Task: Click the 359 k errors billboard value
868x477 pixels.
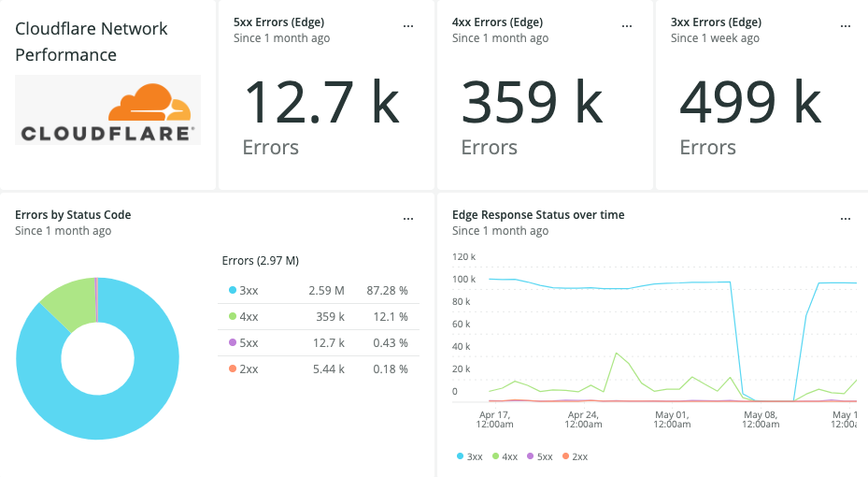Action: point(533,103)
